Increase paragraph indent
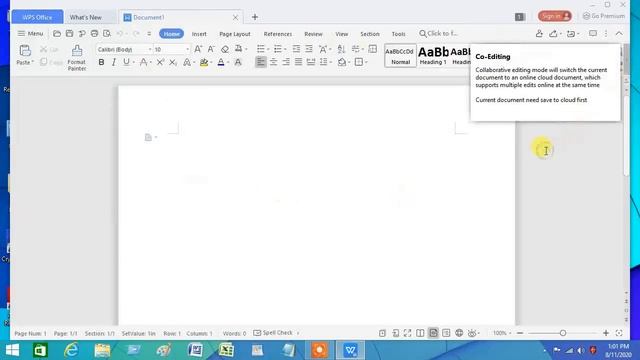Viewport: 640px width, 360px height. click(x=309, y=49)
